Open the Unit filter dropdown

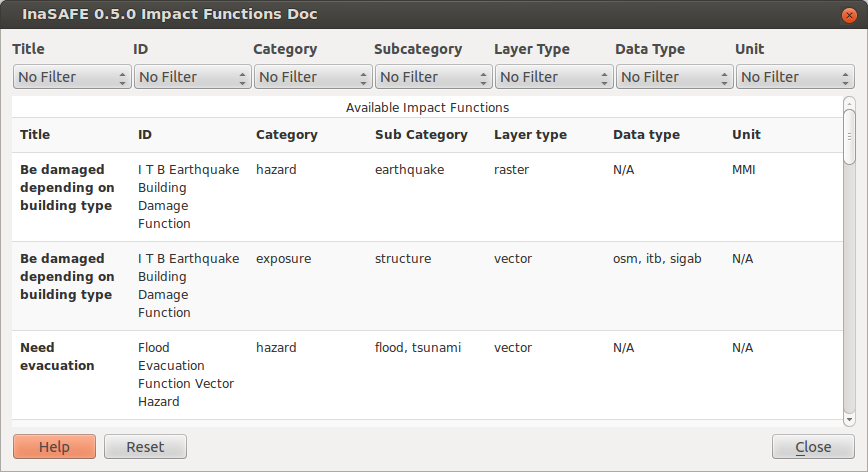pos(795,77)
